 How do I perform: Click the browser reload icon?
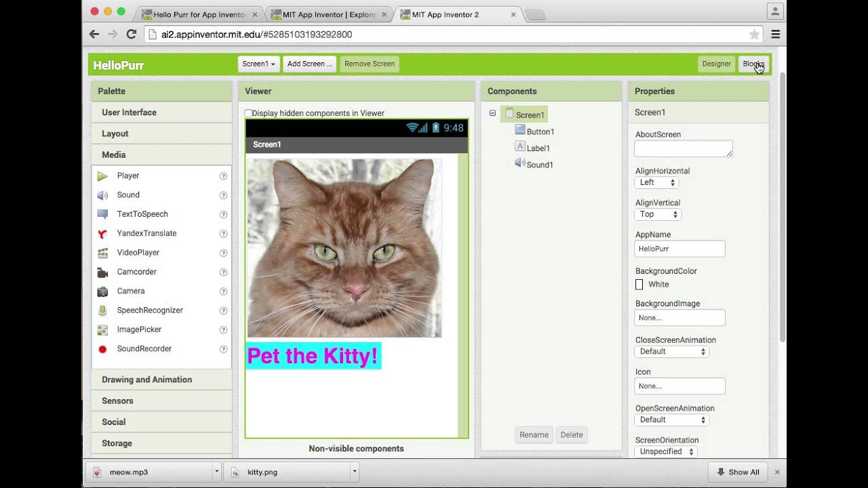click(132, 34)
